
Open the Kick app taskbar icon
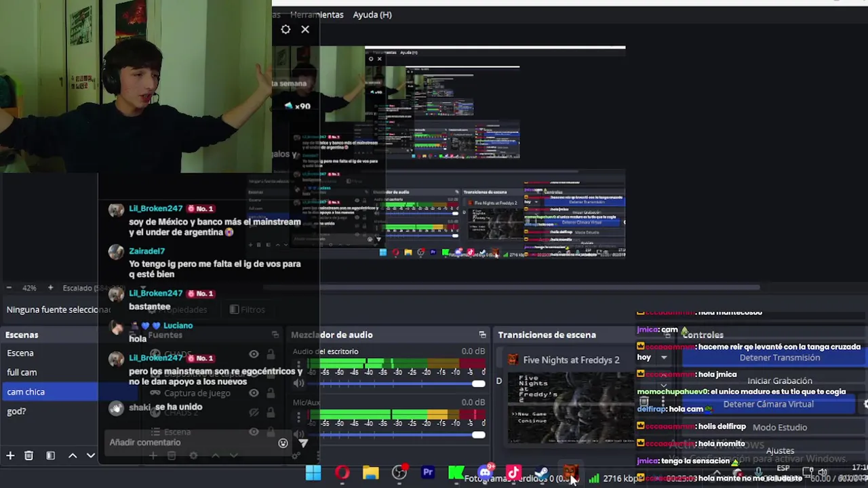(456, 472)
